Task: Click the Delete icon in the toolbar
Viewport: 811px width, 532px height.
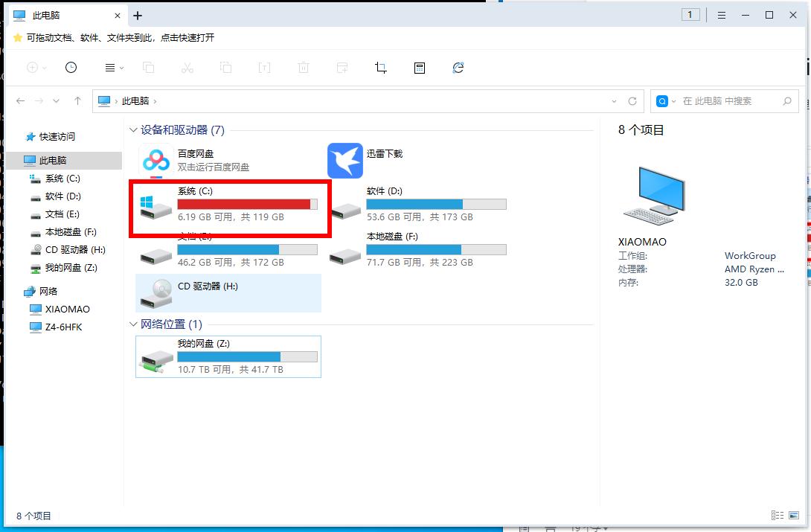Action: [303, 67]
